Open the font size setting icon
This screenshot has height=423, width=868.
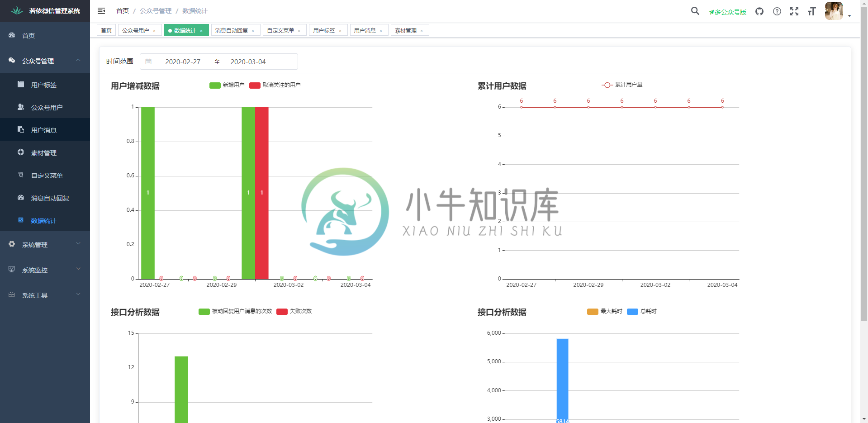click(811, 11)
